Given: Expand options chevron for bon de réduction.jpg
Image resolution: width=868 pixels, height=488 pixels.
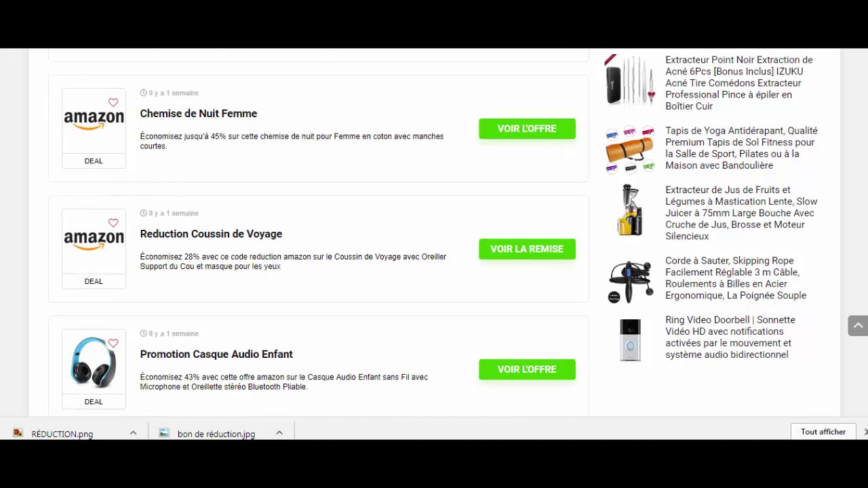Looking at the screenshot, I should tap(279, 433).
